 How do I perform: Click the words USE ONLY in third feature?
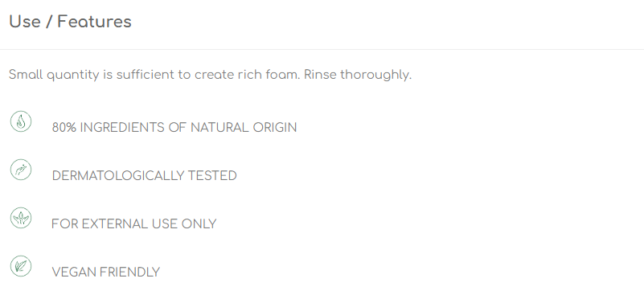[x=184, y=224]
